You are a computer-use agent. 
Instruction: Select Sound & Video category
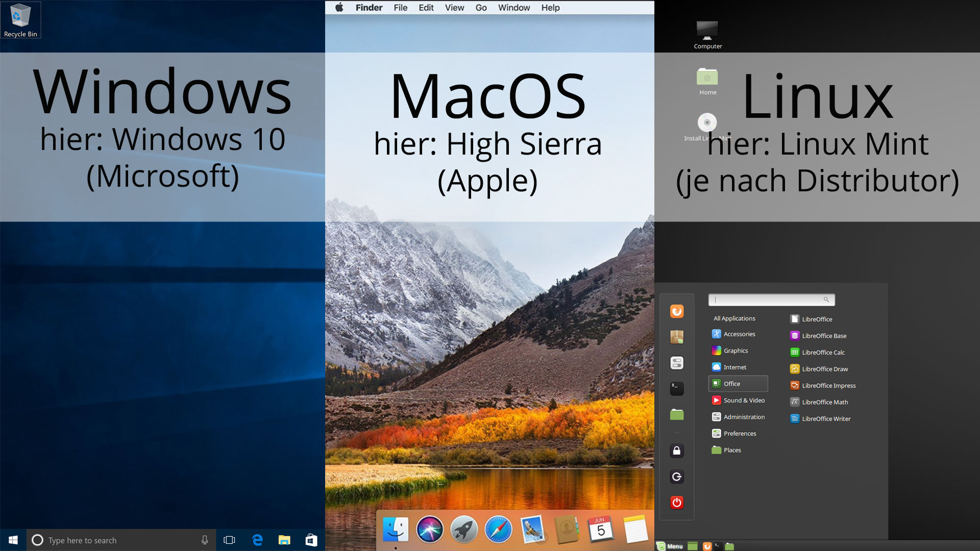click(x=738, y=400)
